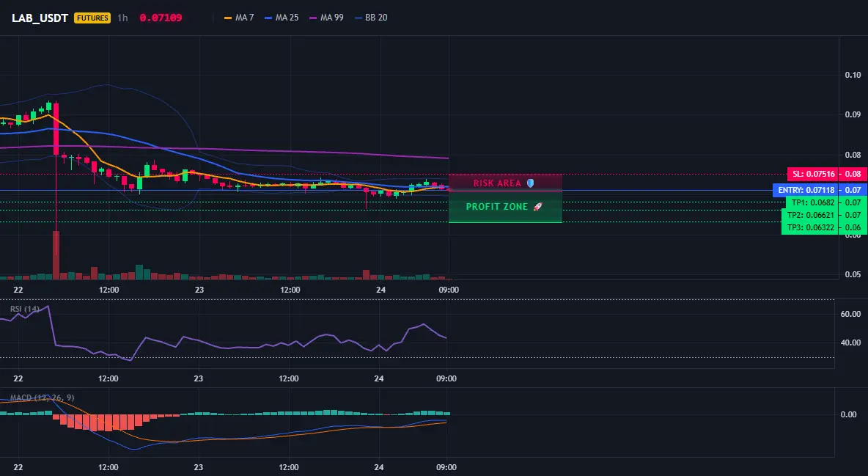The height and width of the screenshot is (476, 868).
Task: Click the 09:00 time label under main chart
Action: 449,290
